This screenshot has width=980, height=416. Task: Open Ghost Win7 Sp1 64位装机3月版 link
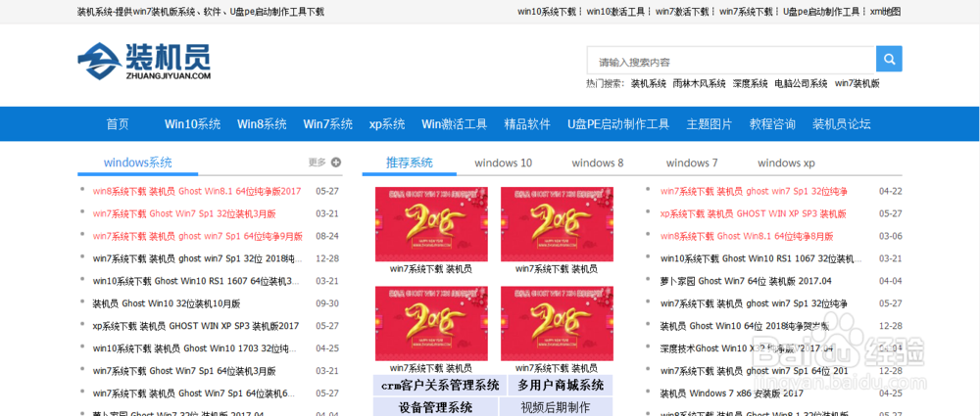(x=184, y=371)
